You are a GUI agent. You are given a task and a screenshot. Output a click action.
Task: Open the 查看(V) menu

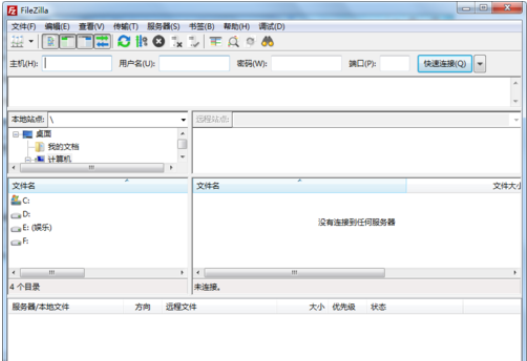tap(91, 27)
